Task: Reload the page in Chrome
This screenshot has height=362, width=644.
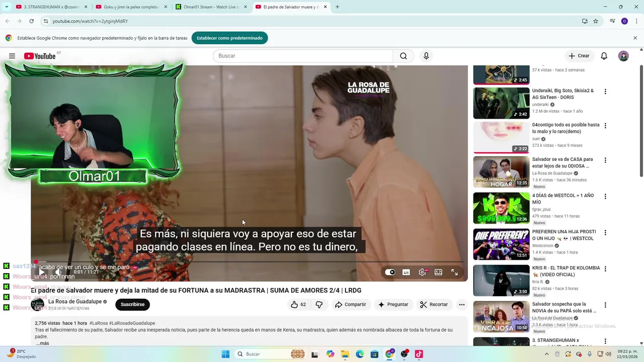Action: click(x=31, y=21)
